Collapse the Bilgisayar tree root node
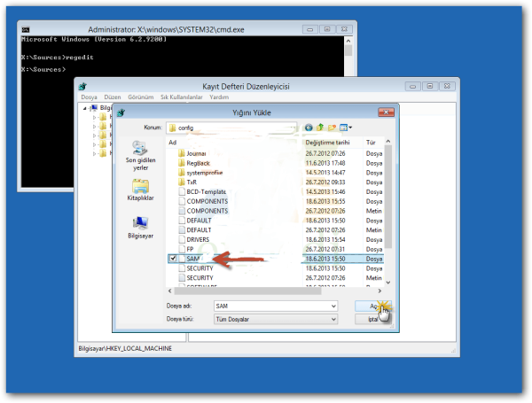 point(84,108)
